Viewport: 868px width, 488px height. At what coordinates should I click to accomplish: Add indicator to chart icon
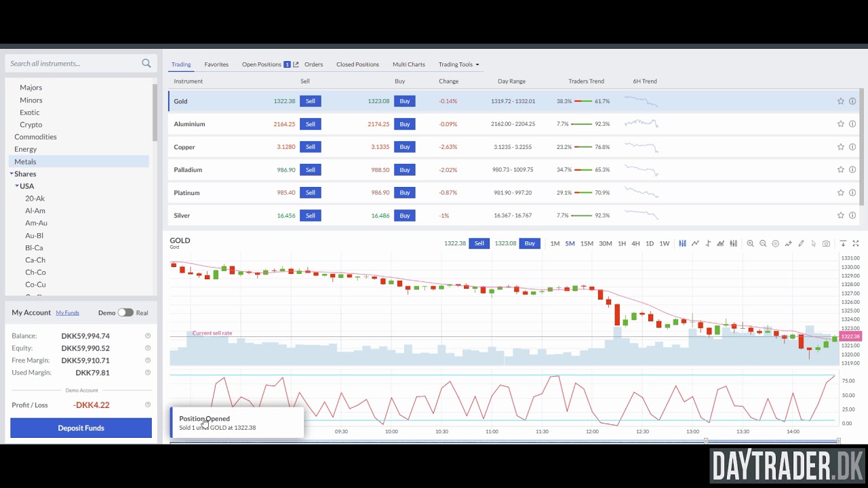coord(788,243)
